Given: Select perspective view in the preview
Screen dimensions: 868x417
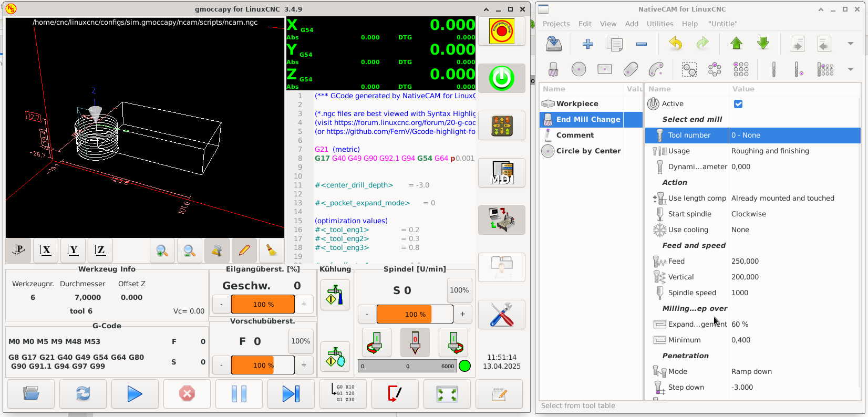Looking at the screenshot, I should 18,251.
